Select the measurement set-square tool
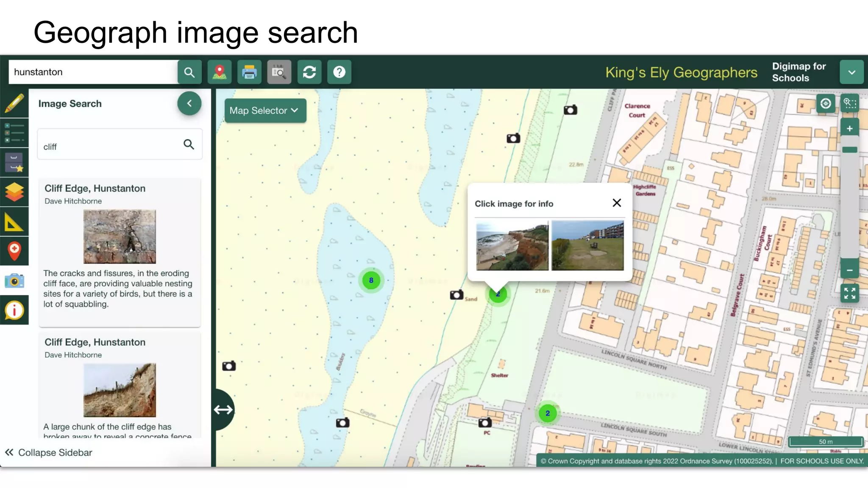Viewport: 868px width, 488px height. [x=14, y=222]
